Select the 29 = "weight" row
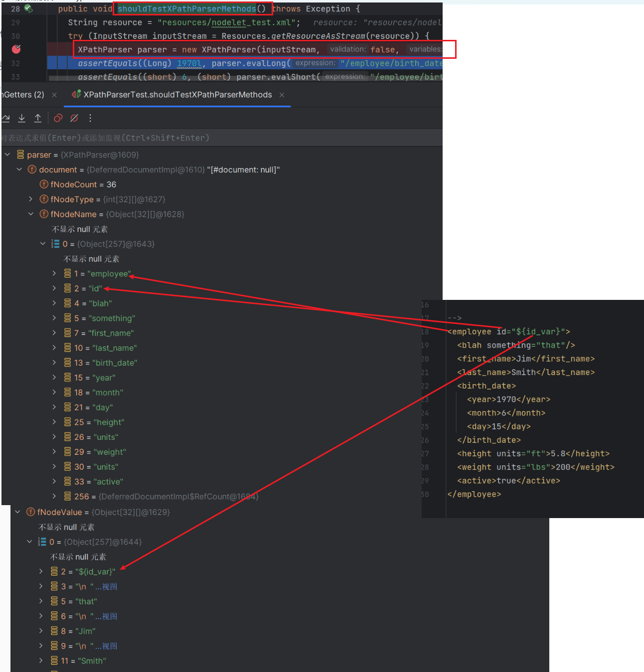The width and height of the screenshot is (644, 672). coord(100,452)
